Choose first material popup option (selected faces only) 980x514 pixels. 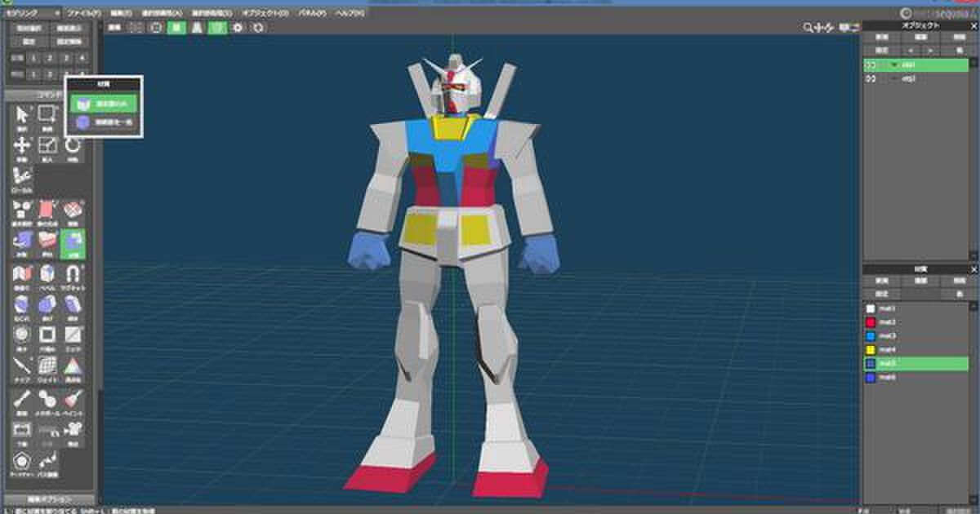pos(104,104)
